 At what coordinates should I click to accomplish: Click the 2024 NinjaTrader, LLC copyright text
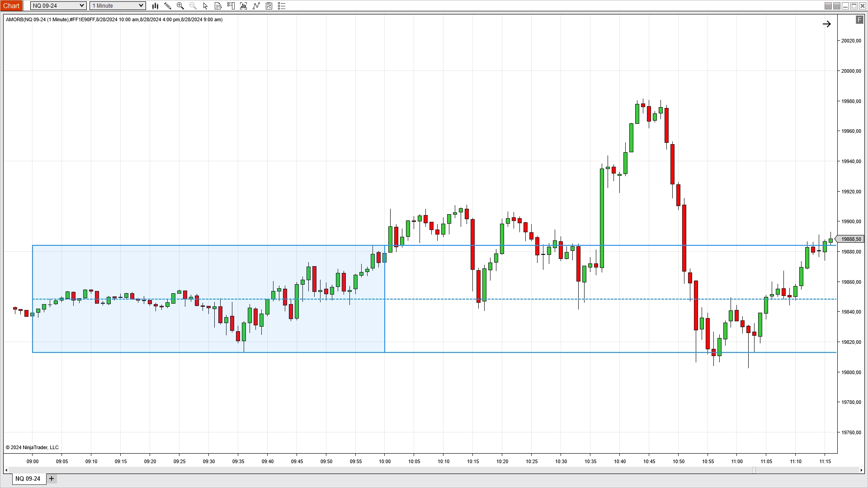click(x=32, y=447)
